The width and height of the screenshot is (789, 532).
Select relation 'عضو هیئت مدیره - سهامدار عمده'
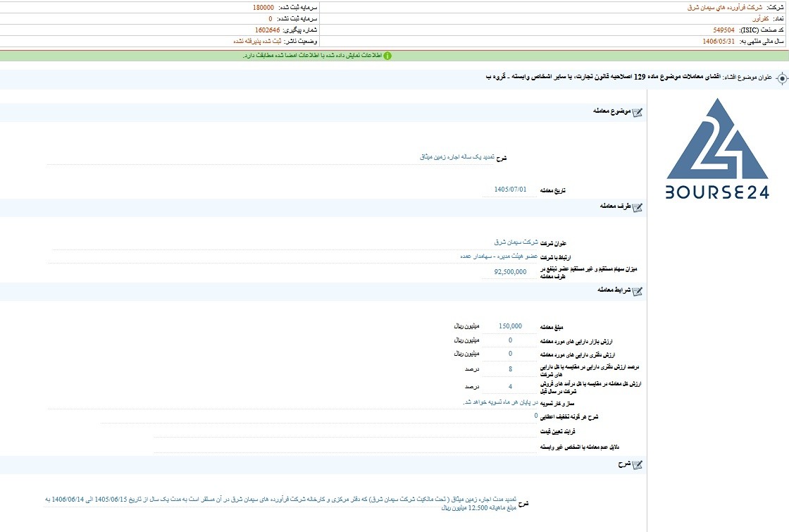[499, 256]
